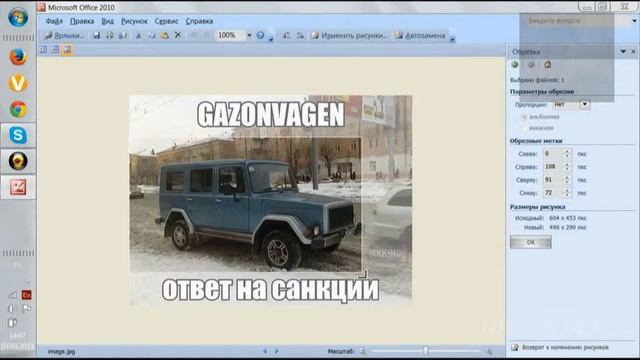Image resolution: width=640 pixels, height=360 pixels.
Task: Click the Справа crop value stepper
Action: pos(567,167)
